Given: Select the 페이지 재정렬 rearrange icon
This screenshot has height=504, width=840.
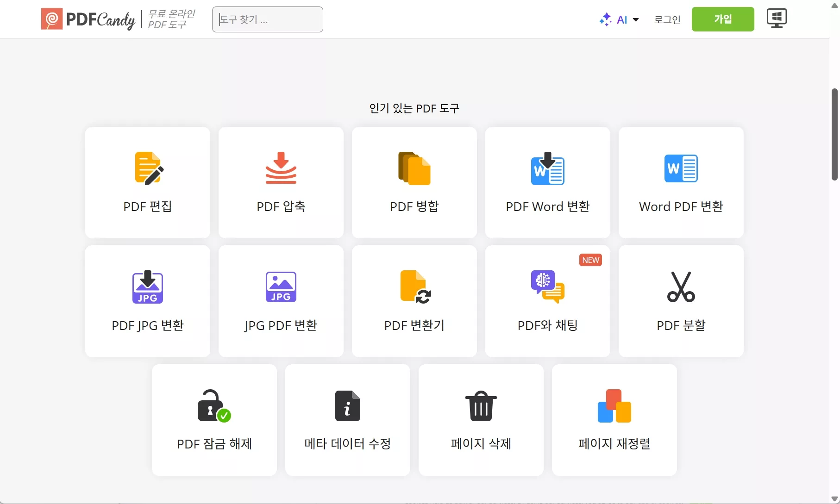Looking at the screenshot, I should point(614,406).
